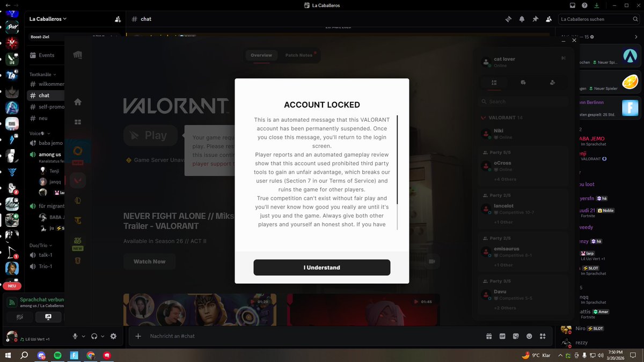
Task: Switch to the Overview tab
Action: point(261,55)
